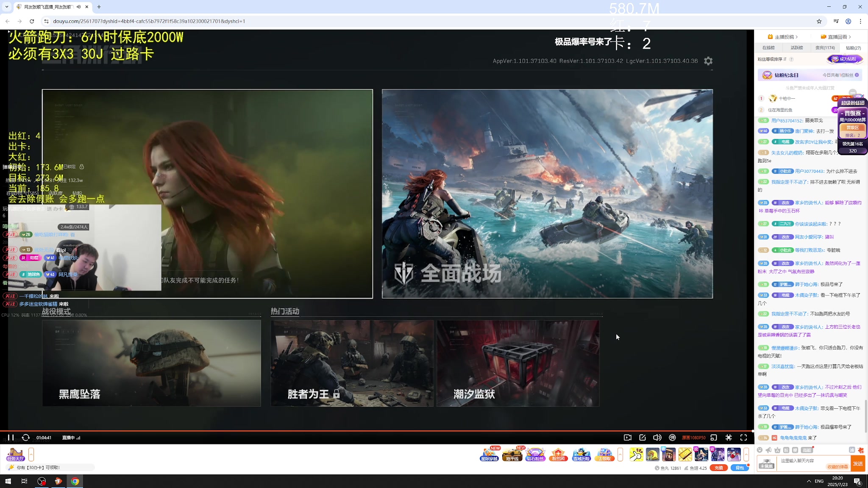
Task: Click 成为钻粉 button
Action: point(845,59)
